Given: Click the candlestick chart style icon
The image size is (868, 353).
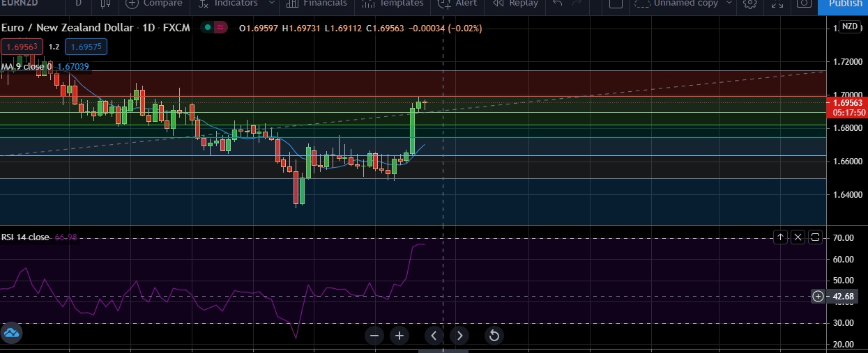Looking at the screenshot, I should (105, 3).
